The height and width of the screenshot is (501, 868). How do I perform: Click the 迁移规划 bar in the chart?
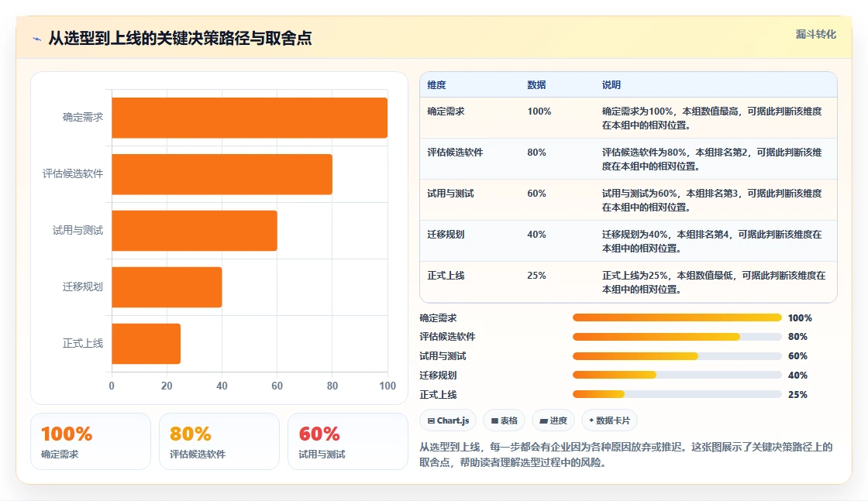pos(167,287)
